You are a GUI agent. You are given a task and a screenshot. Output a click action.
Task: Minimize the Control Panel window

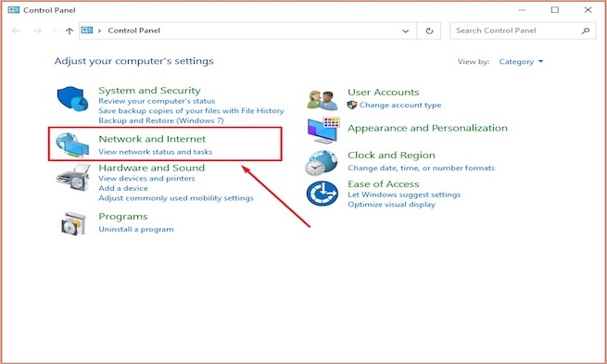(x=522, y=10)
